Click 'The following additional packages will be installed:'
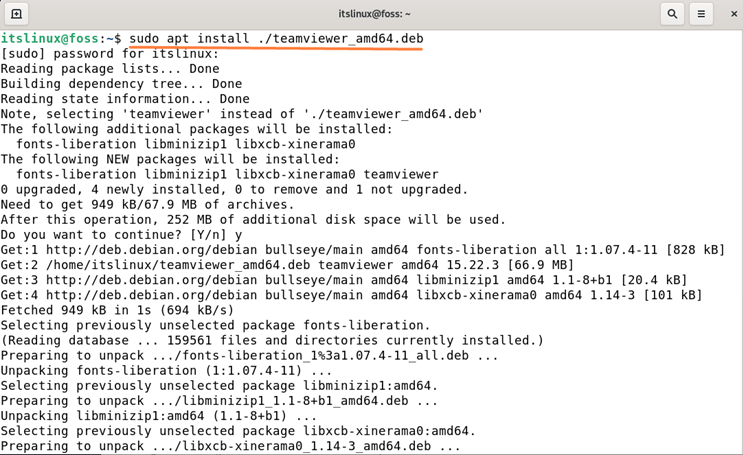The image size is (743, 455). click(x=197, y=129)
